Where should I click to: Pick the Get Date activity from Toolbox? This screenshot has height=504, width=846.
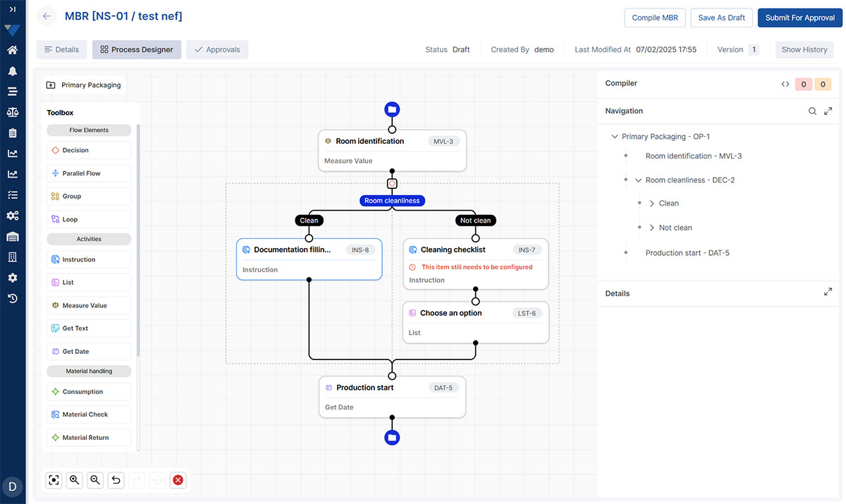coord(89,351)
